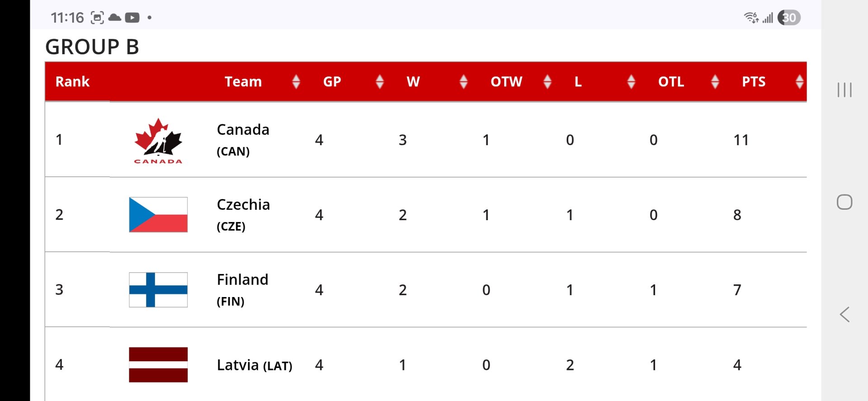The width and height of the screenshot is (868, 401).
Task: Tap the battery level indicator
Action: tap(789, 18)
